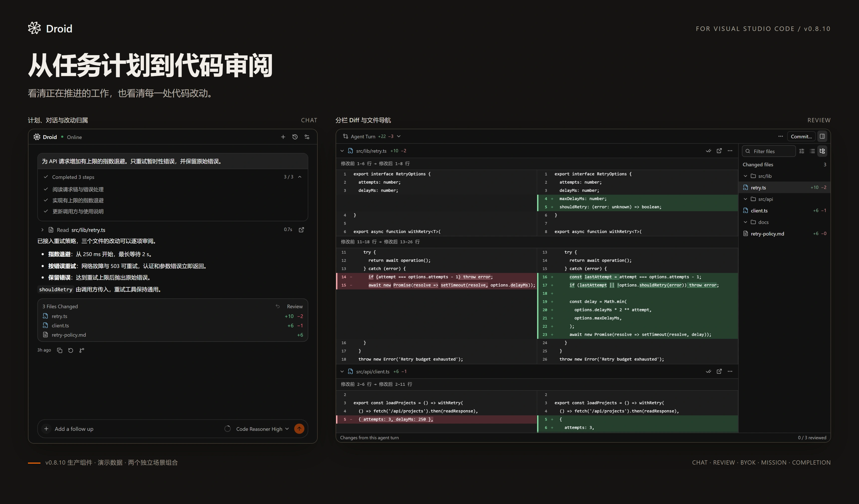This screenshot has height=504, width=859.
Task: Open src/lib/retry.ts read result externally
Action: pos(301,230)
